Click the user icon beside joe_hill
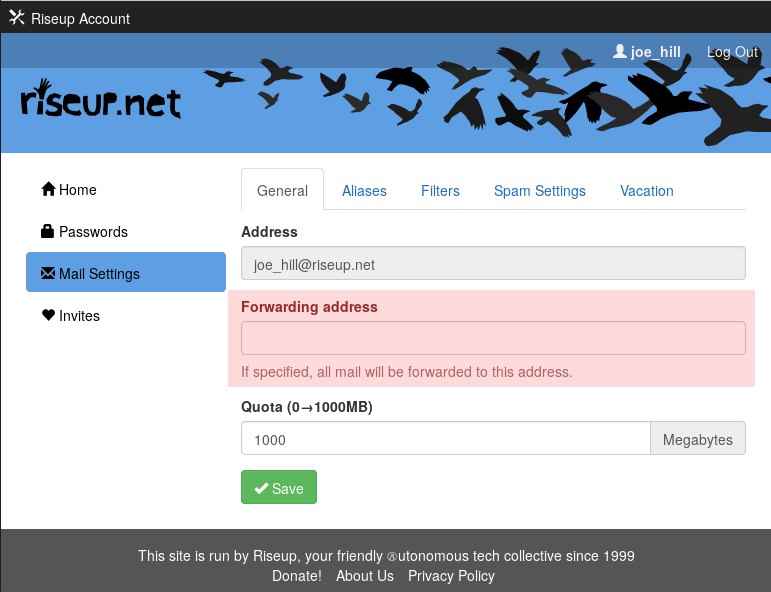The width and height of the screenshot is (771, 592). (x=620, y=51)
